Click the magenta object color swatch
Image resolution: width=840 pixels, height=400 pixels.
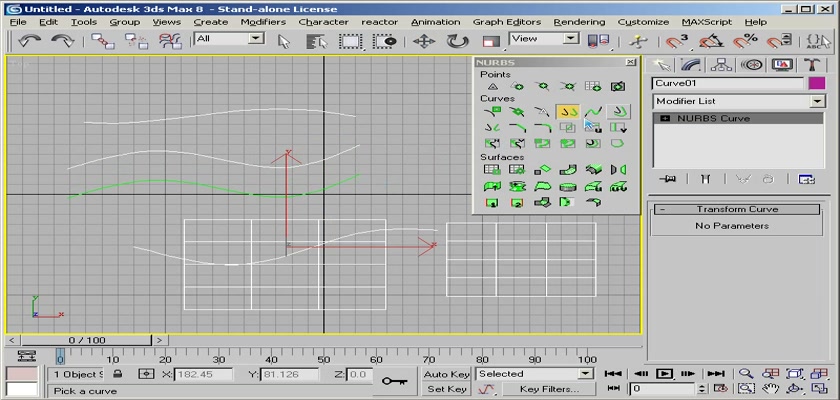(x=816, y=84)
